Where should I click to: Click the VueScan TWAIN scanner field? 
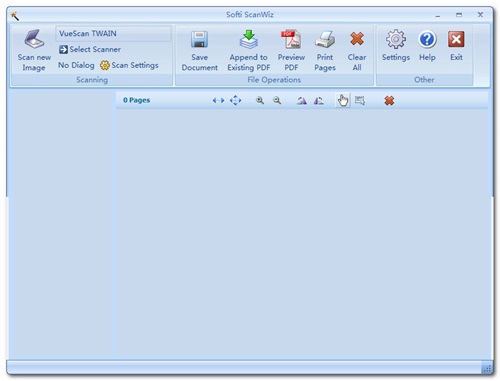[x=113, y=34]
